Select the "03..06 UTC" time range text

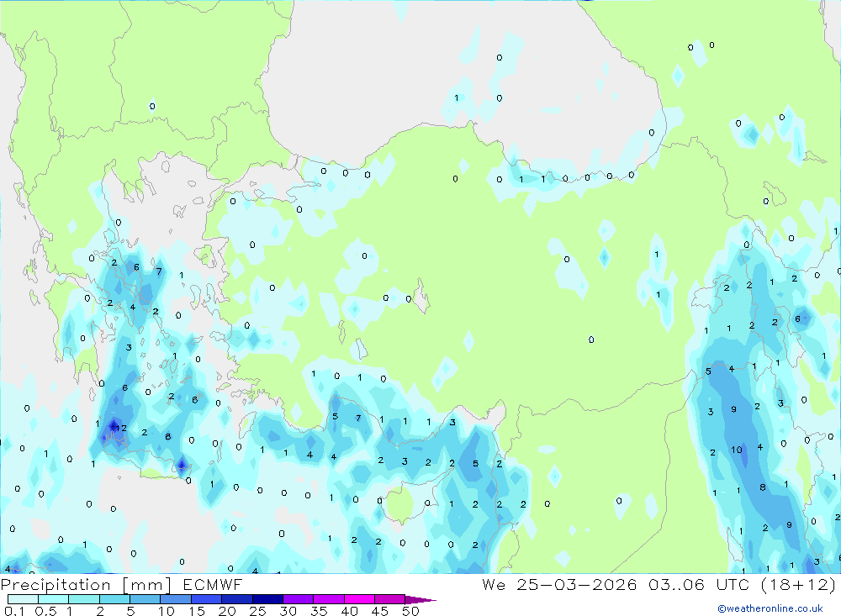pyautogui.click(x=700, y=584)
